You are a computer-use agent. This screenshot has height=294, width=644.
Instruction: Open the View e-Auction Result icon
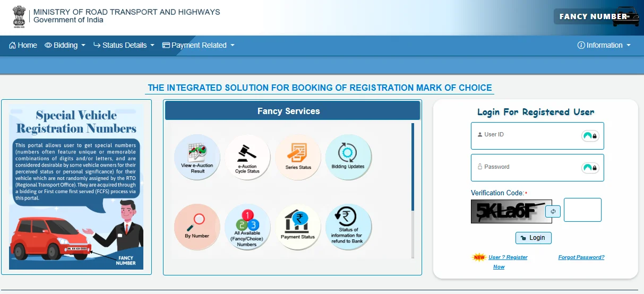[x=197, y=157]
